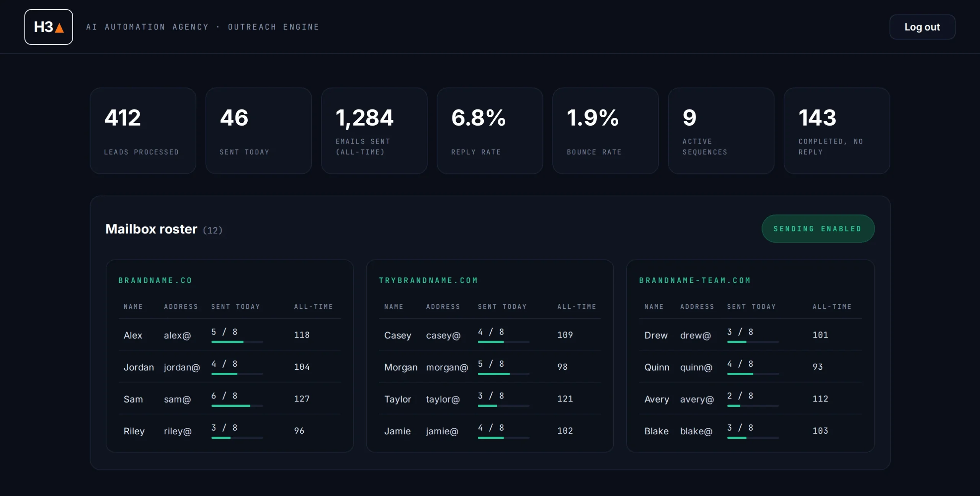980x496 pixels.
Task: Click the riley@ address
Action: (x=178, y=431)
